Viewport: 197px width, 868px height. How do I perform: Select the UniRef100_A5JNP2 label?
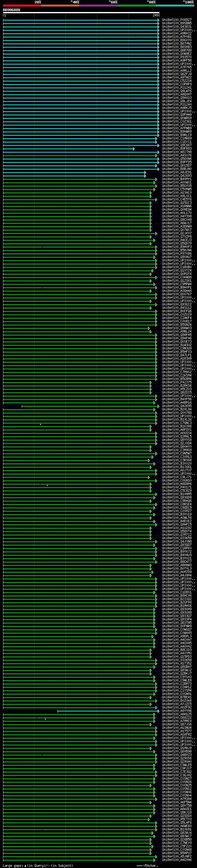pos(177,857)
